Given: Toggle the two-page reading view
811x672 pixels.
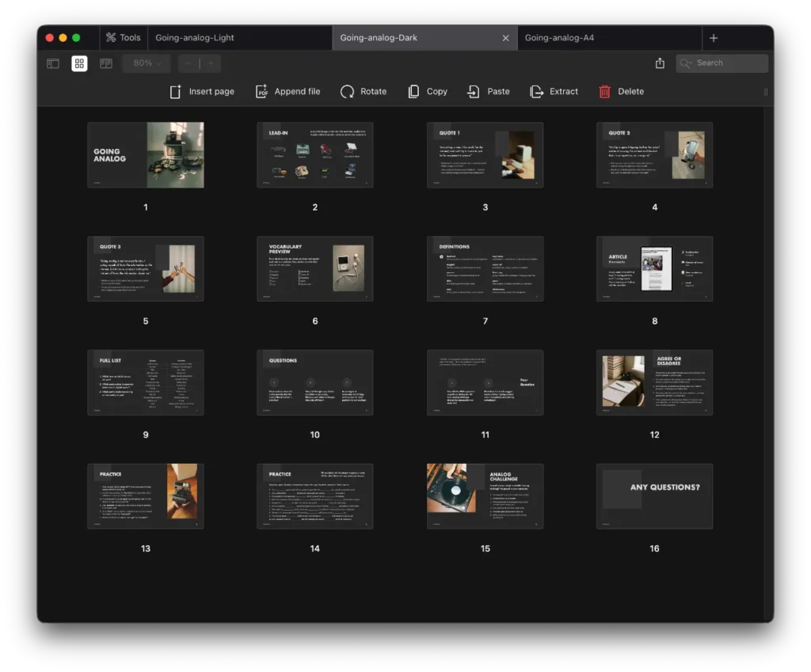Looking at the screenshot, I should click(106, 63).
